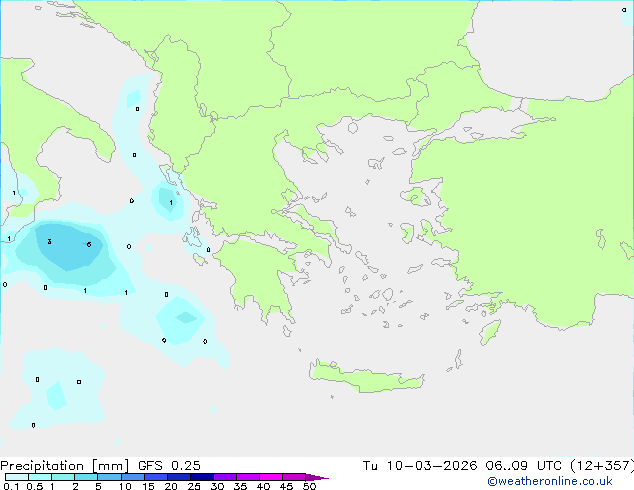Click the 35–40 mm legend color swatch
Image resolution: width=634 pixels, height=490 pixels.
coord(248,477)
